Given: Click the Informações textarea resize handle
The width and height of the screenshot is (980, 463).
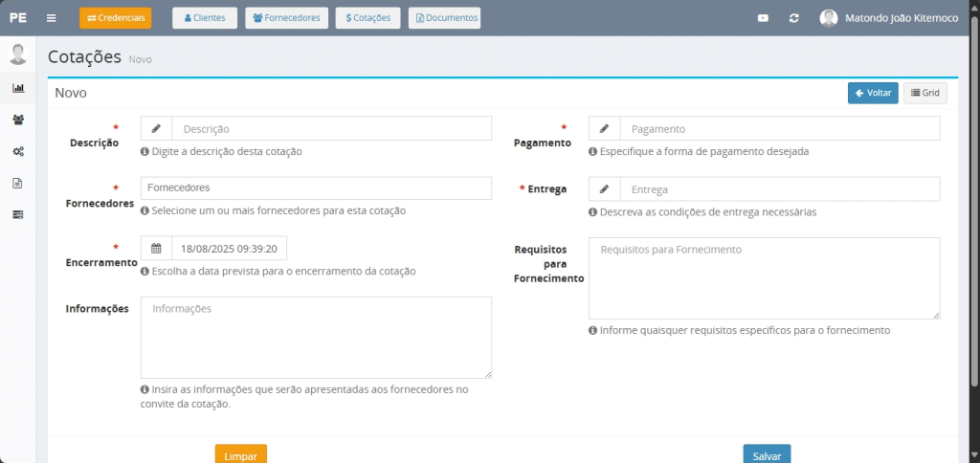Looking at the screenshot, I should (x=488, y=375).
